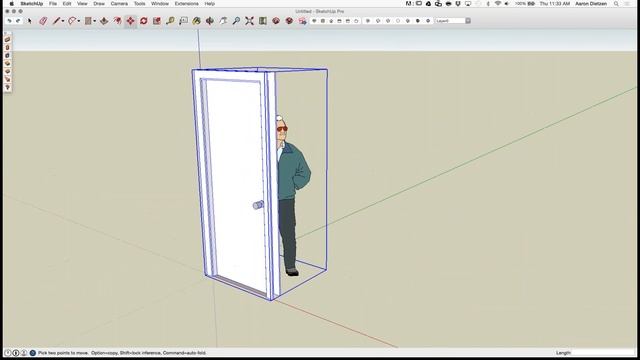Screen dimensions: 640x360
Task: Select the Rotate tool
Action: 144,21
